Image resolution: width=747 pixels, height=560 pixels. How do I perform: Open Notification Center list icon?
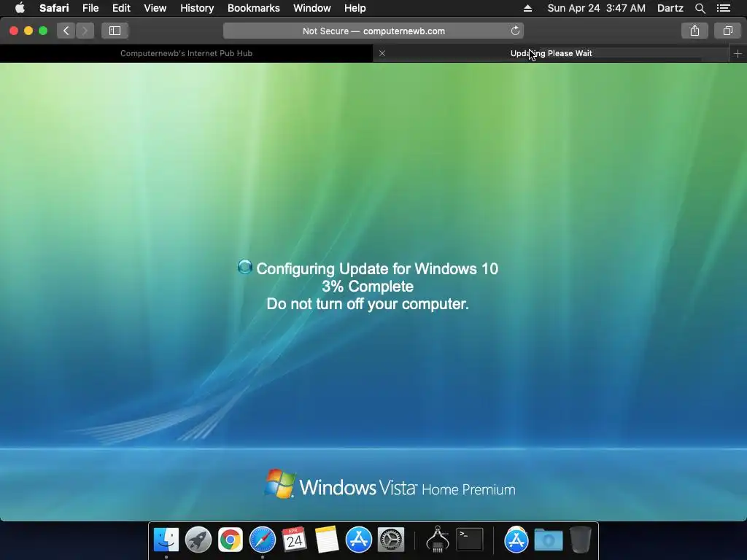click(x=723, y=8)
